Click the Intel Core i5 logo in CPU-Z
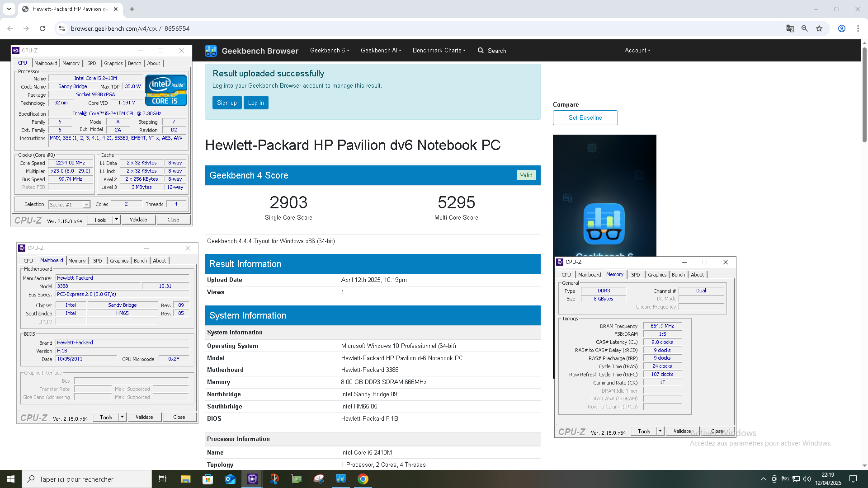 tap(166, 90)
